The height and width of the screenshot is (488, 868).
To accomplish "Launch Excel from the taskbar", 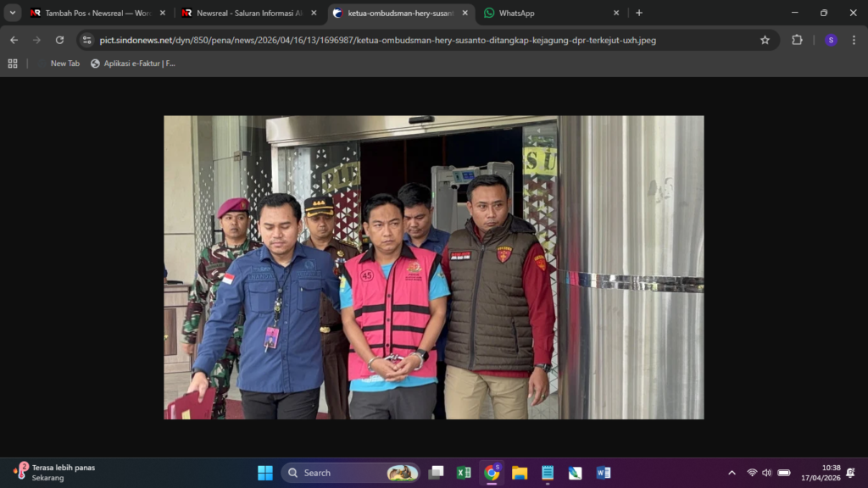I will pyautogui.click(x=464, y=473).
